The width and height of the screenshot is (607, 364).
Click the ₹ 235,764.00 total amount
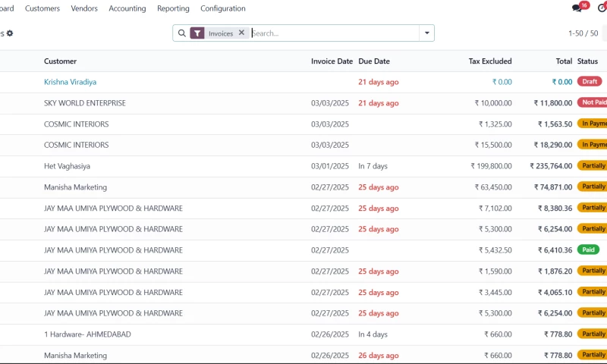[552, 166]
